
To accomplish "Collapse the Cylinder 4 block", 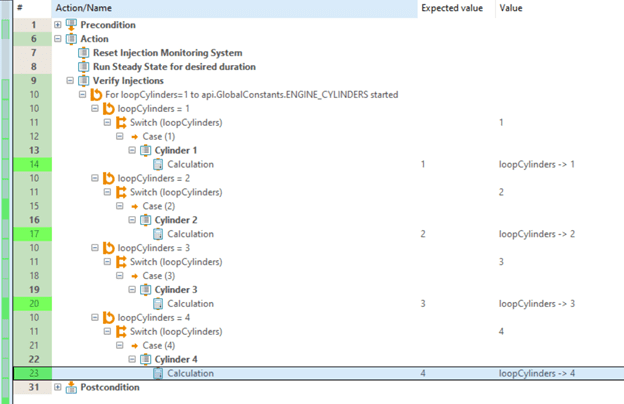I will click(132, 359).
